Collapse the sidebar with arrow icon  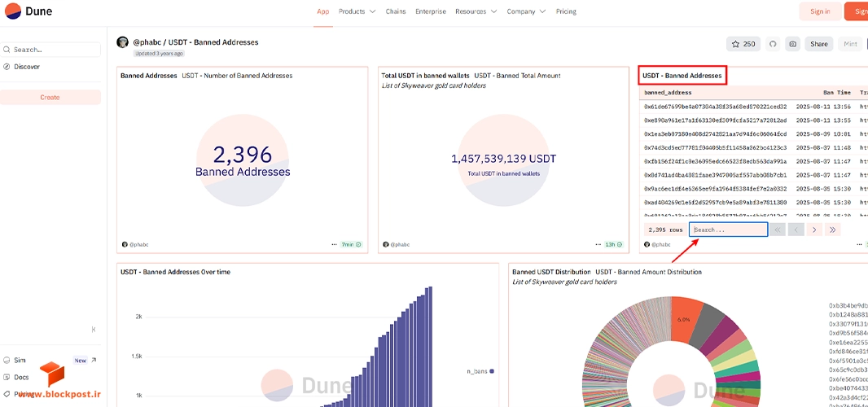click(x=94, y=330)
